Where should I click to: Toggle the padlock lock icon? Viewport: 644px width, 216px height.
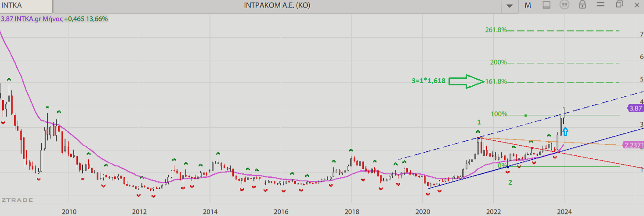(582, 5)
